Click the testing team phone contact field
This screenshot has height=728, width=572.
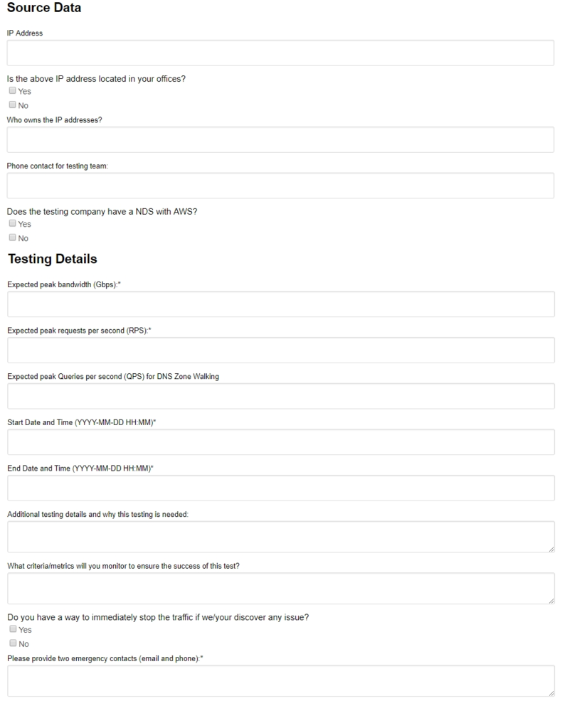point(280,186)
